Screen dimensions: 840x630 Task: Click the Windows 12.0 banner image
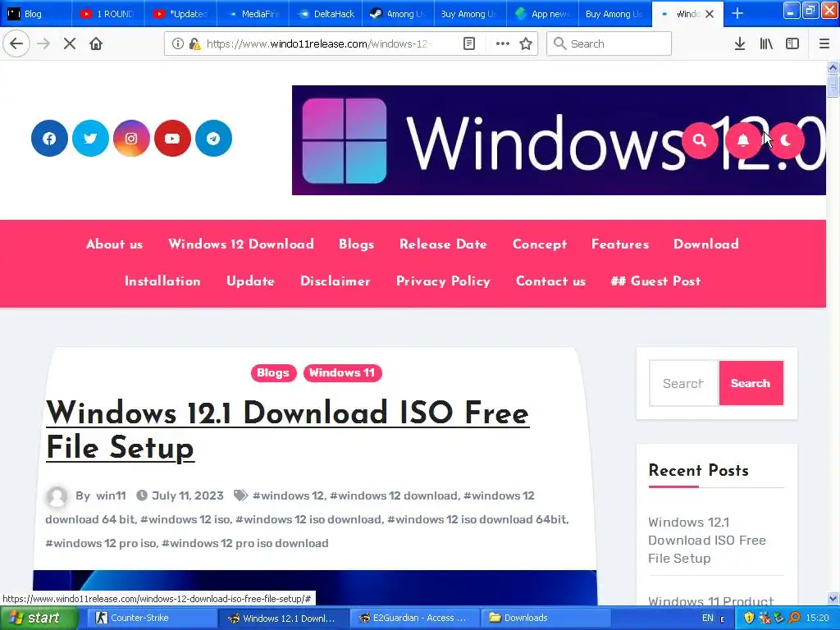pos(559,140)
